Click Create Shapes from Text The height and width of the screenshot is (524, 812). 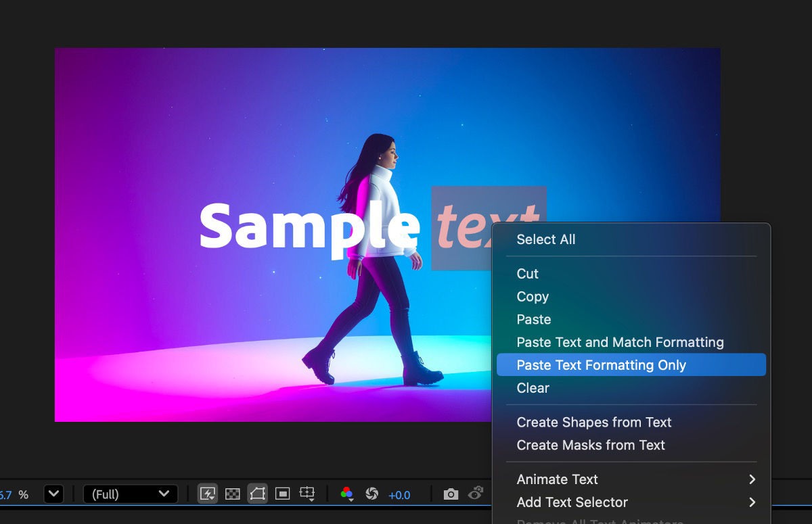[593, 422]
